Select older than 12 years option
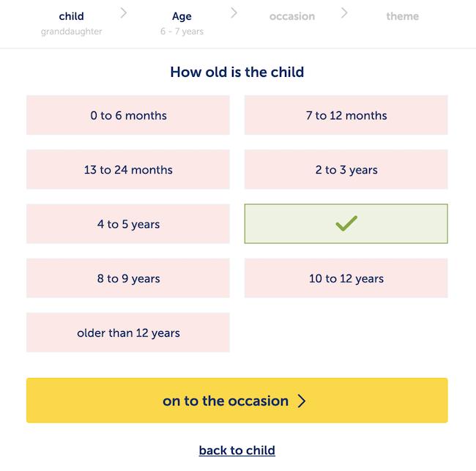Screen dimensions: 476x471 point(128,333)
